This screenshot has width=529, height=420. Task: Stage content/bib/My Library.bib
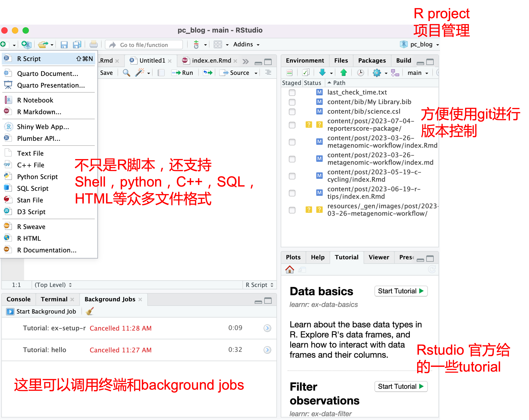pyautogui.click(x=292, y=102)
